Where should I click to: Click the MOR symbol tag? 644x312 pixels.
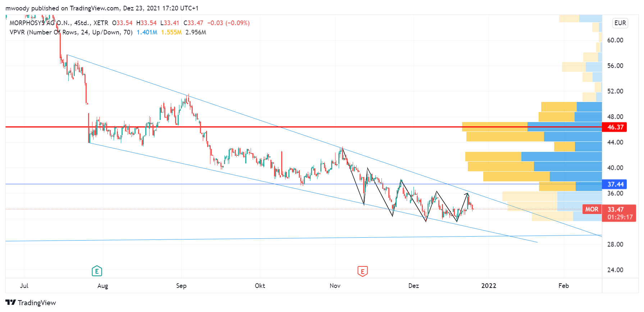click(592, 209)
